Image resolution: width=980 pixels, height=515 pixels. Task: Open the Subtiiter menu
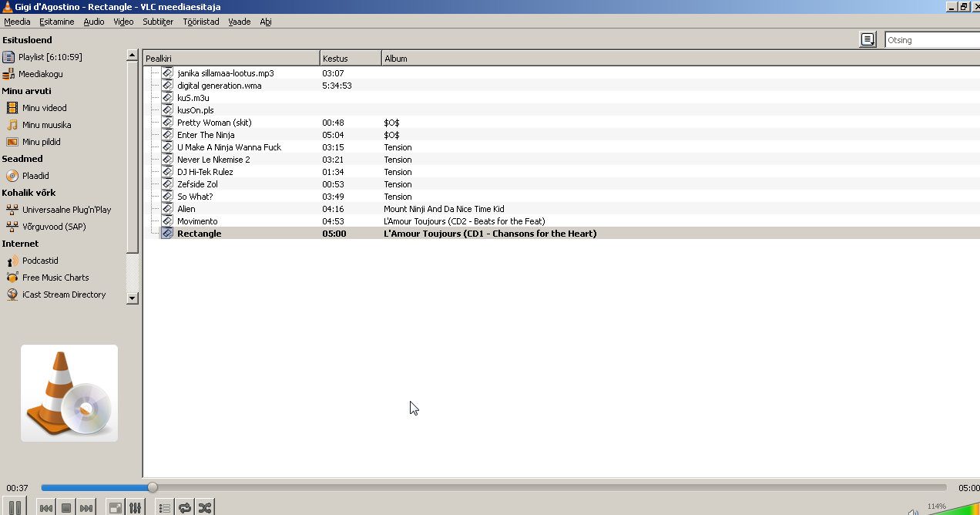(158, 22)
